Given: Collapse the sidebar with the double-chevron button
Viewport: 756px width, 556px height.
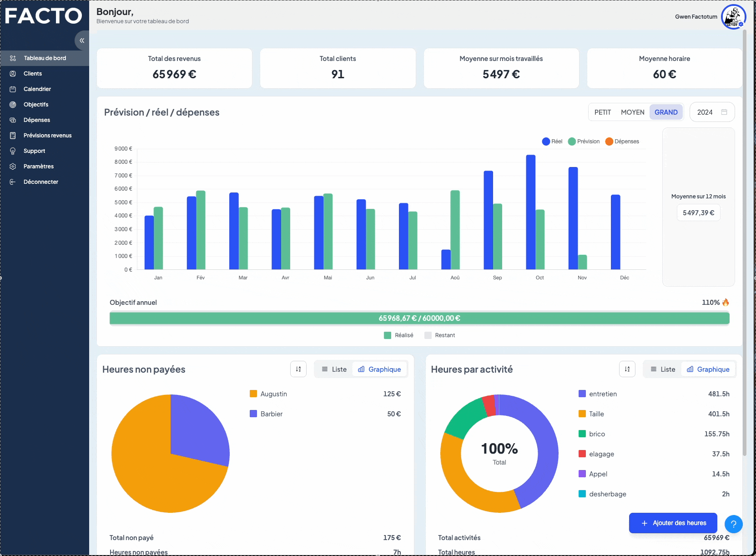Looking at the screenshot, I should [82, 40].
